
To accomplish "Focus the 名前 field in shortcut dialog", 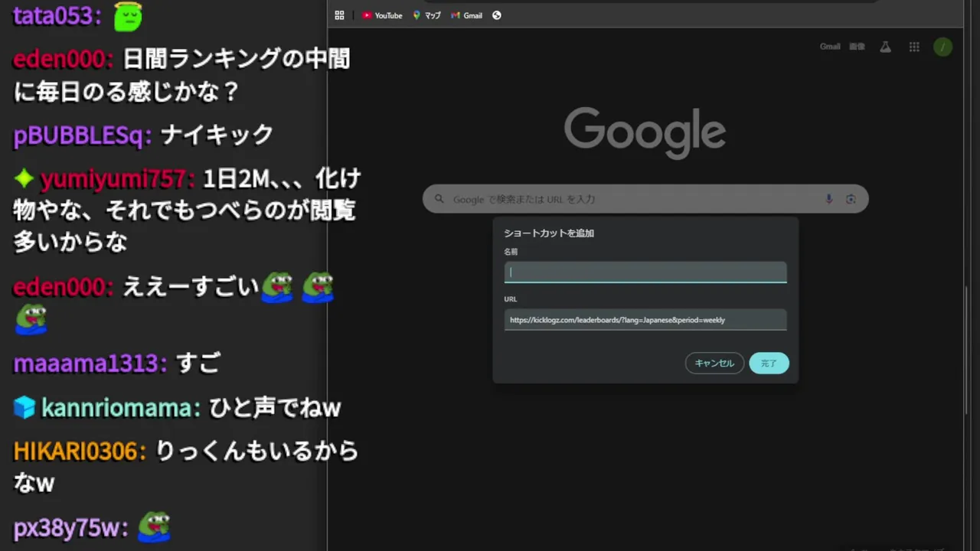I will (645, 272).
